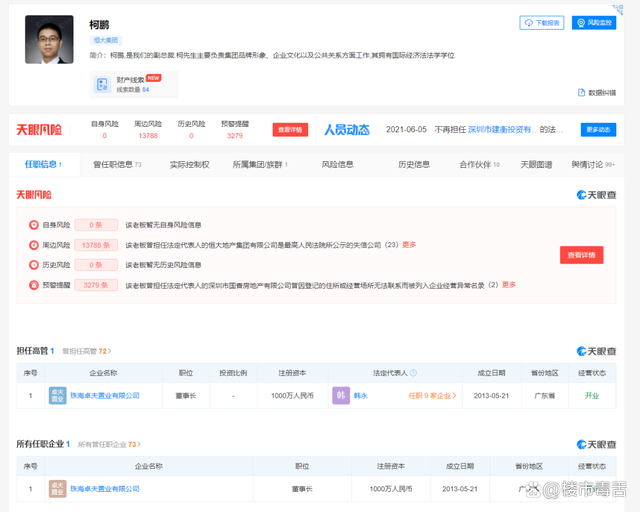
Task: Open the 实际控制权 tab
Action: pos(189,165)
